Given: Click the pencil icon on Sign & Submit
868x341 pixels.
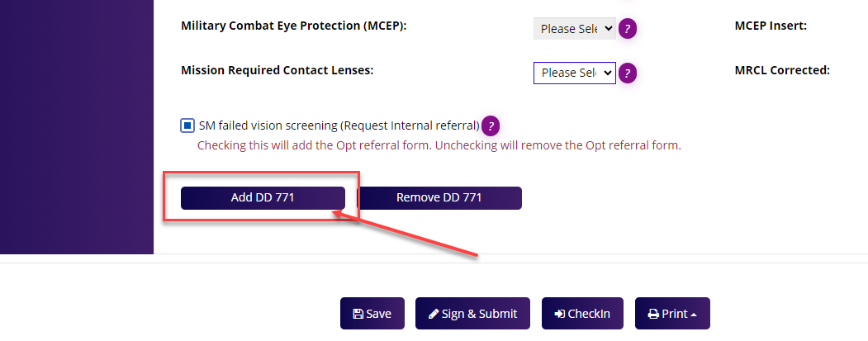Looking at the screenshot, I should tap(433, 314).
